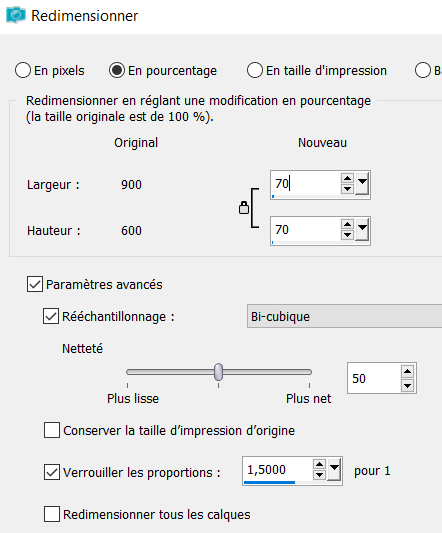Open the Hauteur slider dropdown arrow
442x533 pixels.
[362, 230]
